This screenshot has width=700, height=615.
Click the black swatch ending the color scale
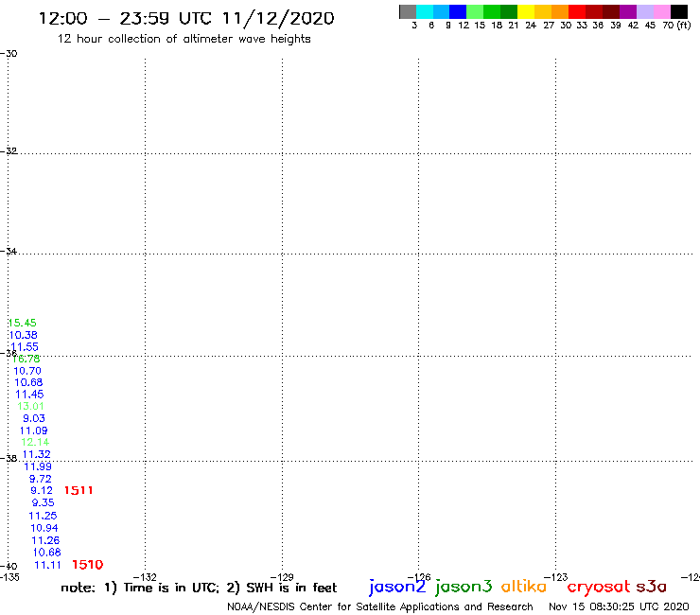679,11
